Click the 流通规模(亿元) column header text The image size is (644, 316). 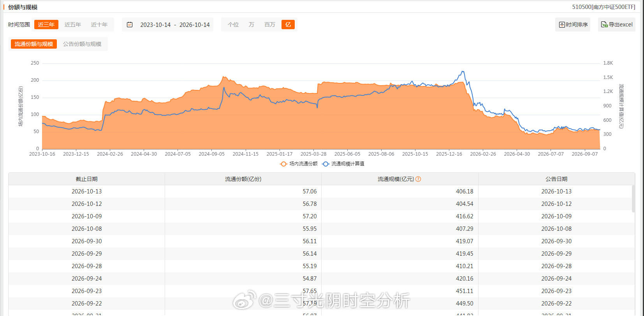pos(396,179)
